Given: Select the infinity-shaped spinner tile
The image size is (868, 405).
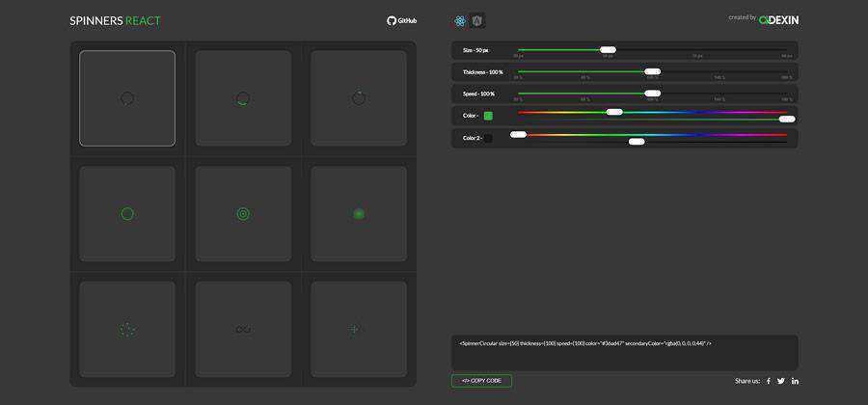Looking at the screenshot, I should pyautogui.click(x=243, y=330).
